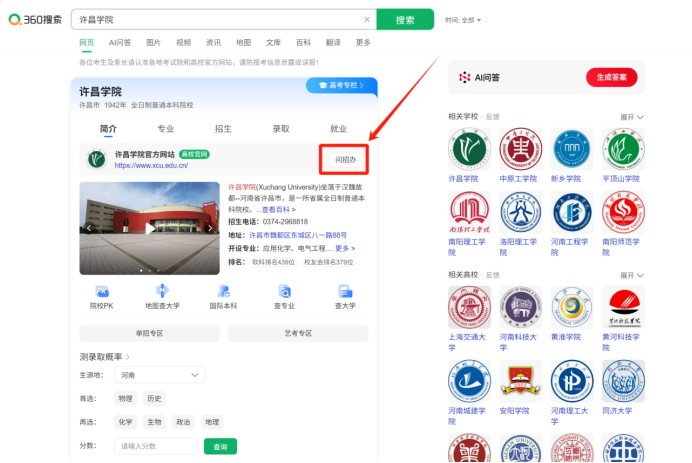Select 历史 as first subject choice
The width and height of the screenshot is (692, 463).
coord(154,399)
